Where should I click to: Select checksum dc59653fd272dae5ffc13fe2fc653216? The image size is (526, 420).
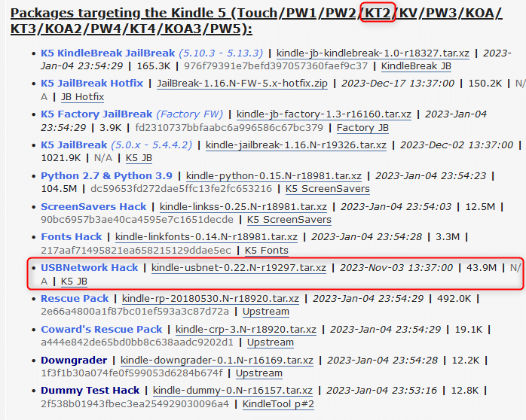coord(181,189)
